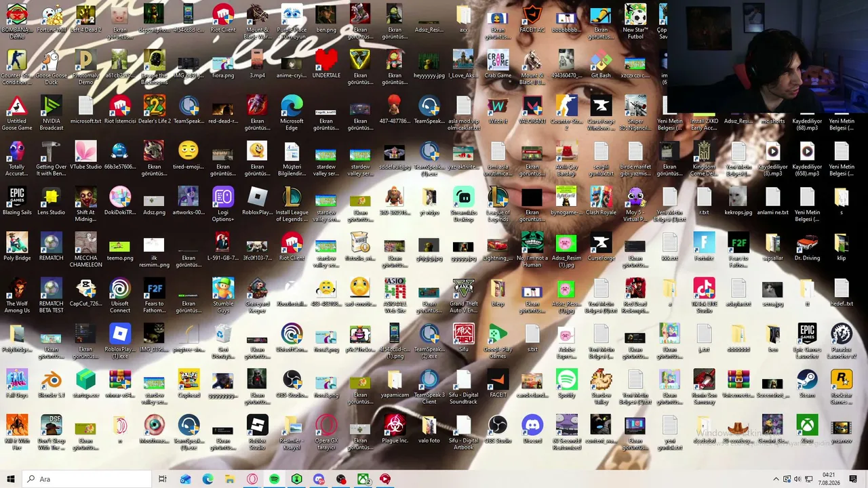The height and width of the screenshot is (488, 868).
Task: Open Roblox Studio shortcut
Action: tap(258, 432)
